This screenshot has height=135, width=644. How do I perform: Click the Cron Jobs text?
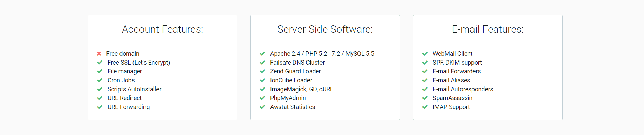[121, 80]
